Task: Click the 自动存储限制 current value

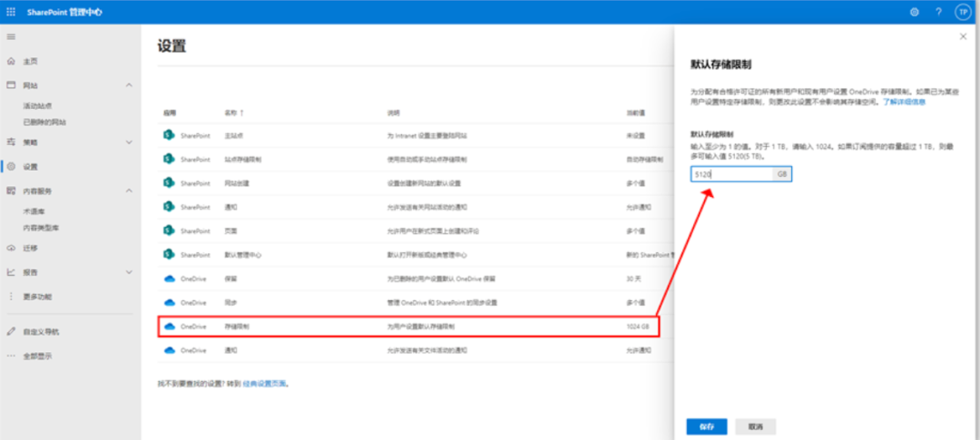Action: [644, 159]
